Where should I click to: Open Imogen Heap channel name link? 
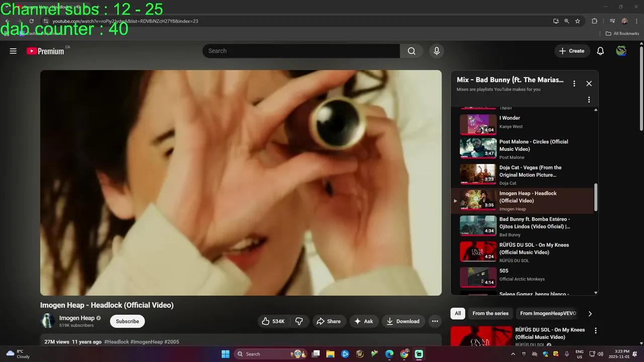(x=77, y=318)
